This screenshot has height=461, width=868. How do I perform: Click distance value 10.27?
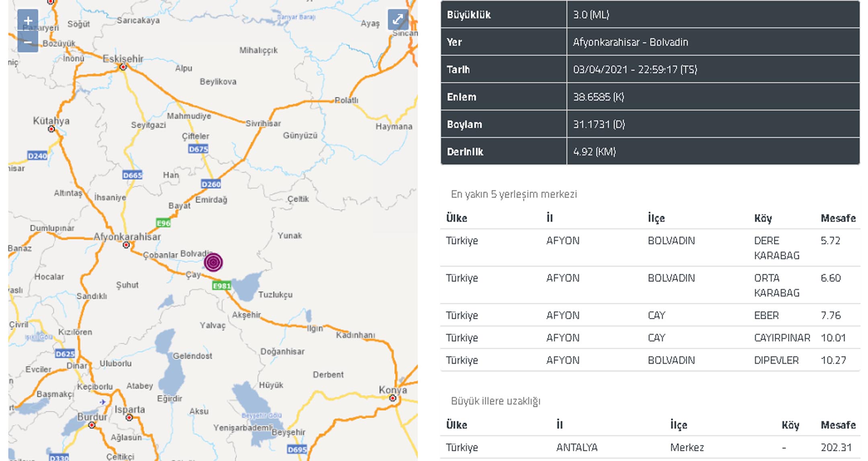pos(833,360)
